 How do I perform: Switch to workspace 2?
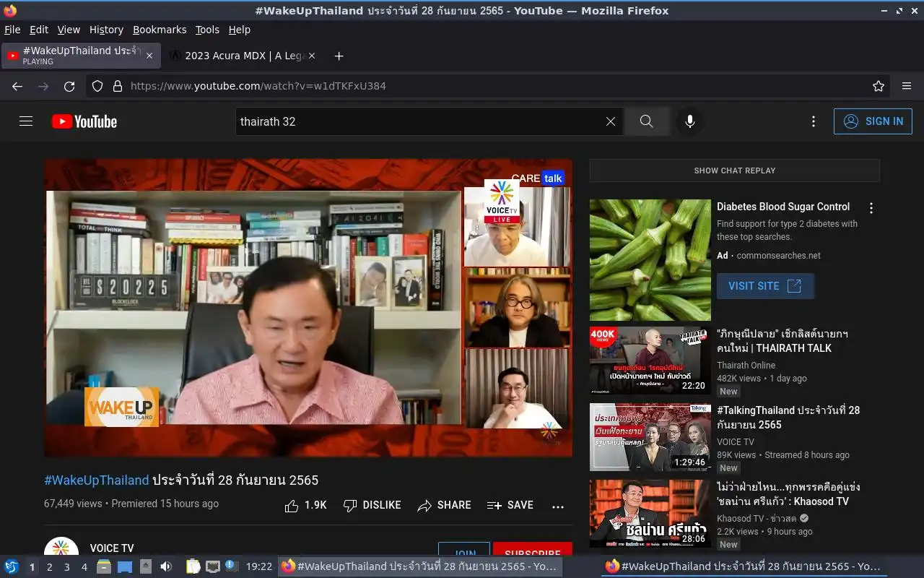49,567
